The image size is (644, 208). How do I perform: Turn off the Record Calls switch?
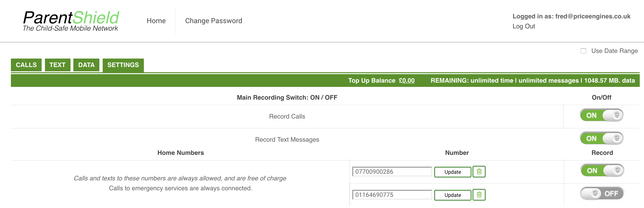601,115
